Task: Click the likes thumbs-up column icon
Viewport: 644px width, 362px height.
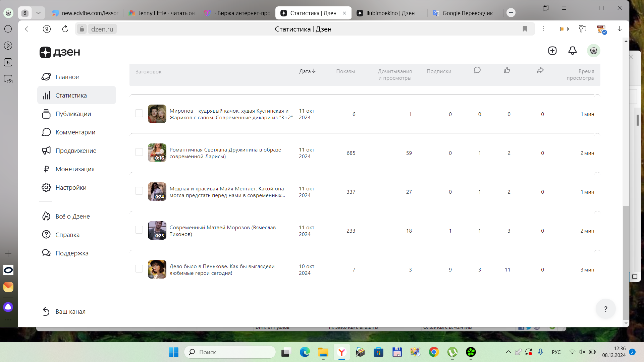Action: [x=507, y=70]
